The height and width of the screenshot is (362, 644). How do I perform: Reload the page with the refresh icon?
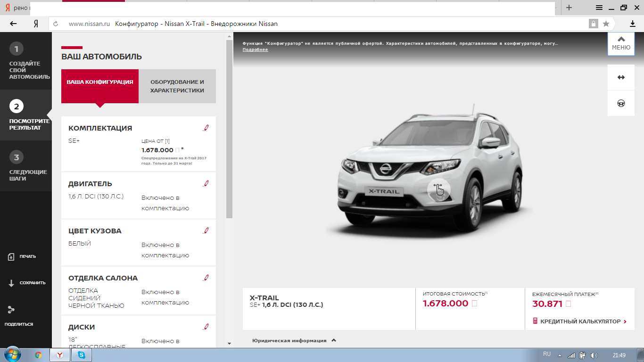[x=56, y=24]
